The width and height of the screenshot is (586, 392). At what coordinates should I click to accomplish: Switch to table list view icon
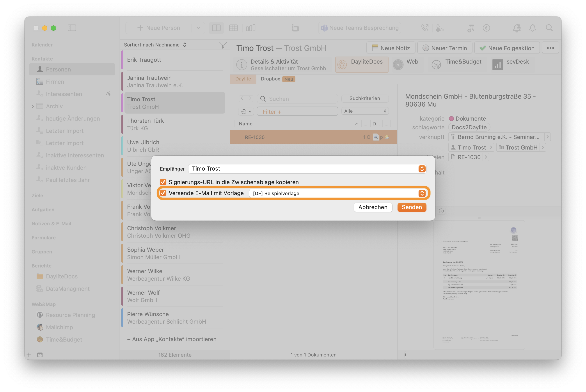(233, 28)
